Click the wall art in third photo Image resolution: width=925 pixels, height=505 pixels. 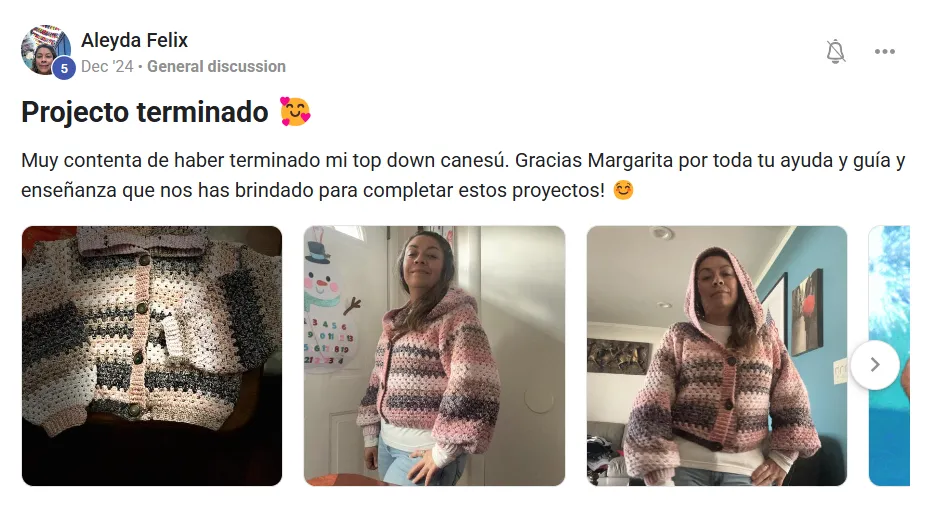pos(806,311)
